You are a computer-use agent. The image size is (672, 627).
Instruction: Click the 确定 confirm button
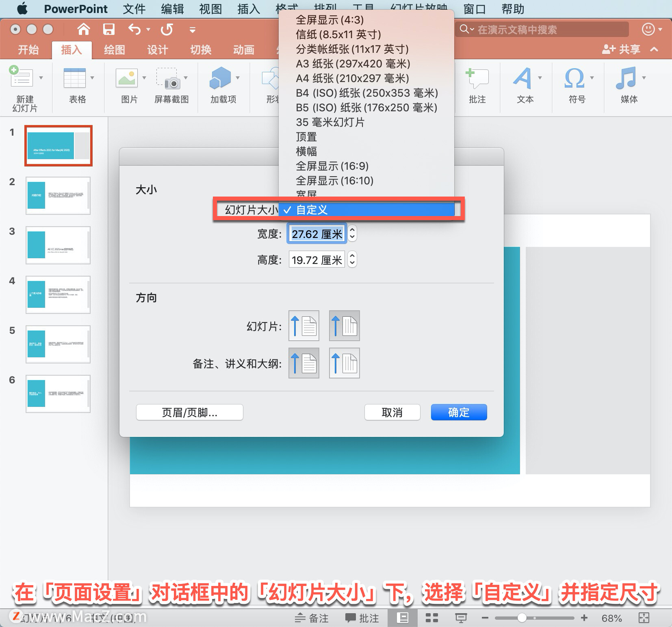point(459,412)
